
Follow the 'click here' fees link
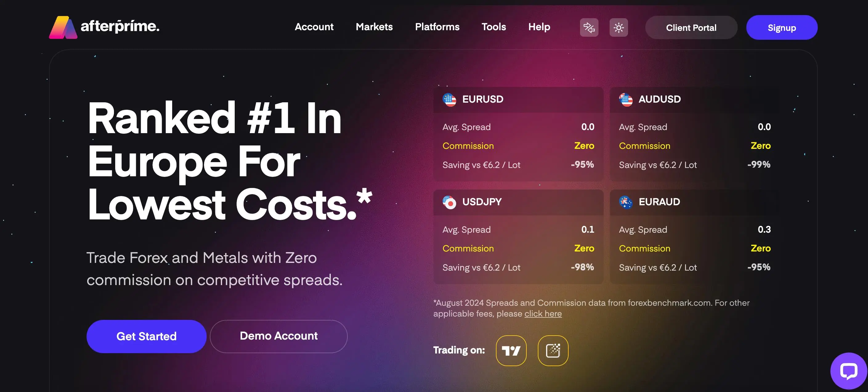tap(543, 314)
